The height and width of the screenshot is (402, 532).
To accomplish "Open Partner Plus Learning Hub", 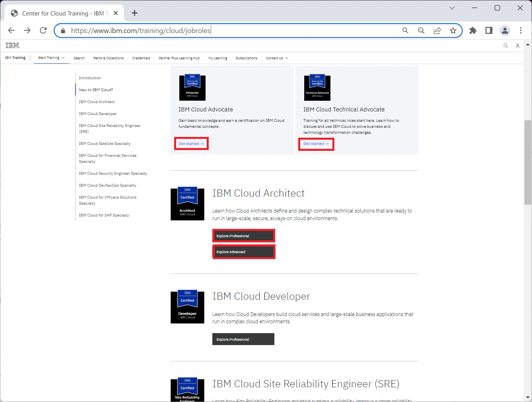I will (x=179, y=58).
